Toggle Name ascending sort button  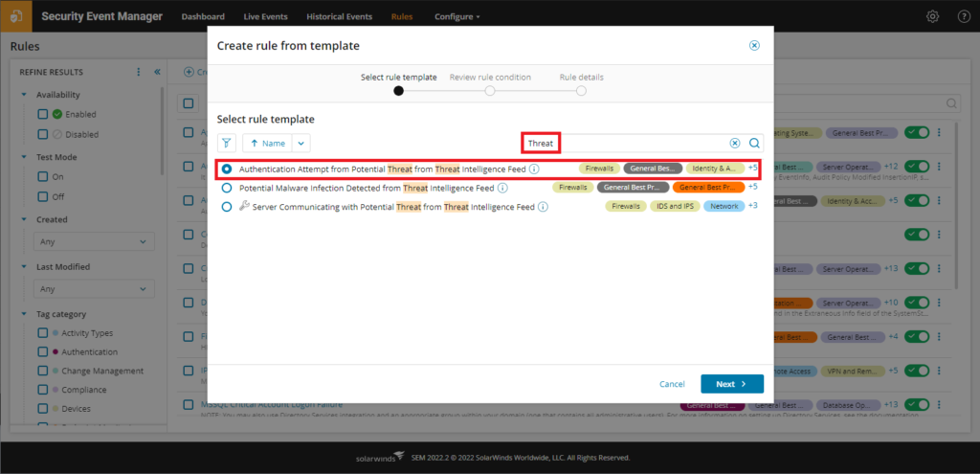coord(268,144)
